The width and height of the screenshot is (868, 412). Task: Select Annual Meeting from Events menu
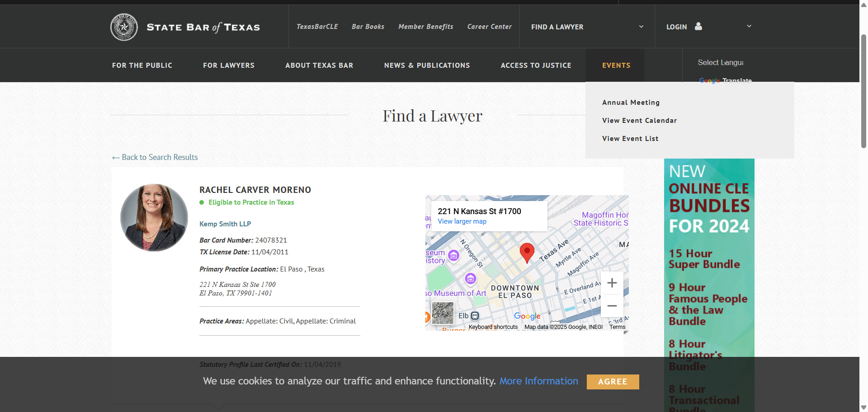click(x=631, y=103)
